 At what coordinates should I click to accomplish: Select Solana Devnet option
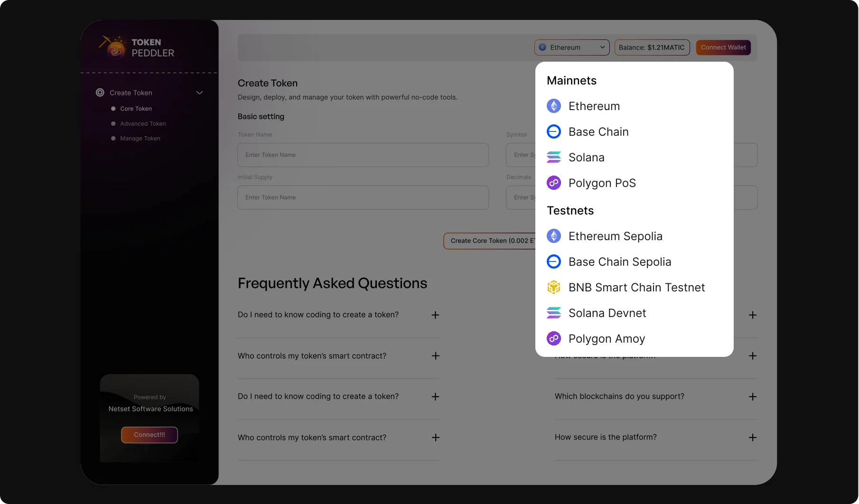pos(635,313)
